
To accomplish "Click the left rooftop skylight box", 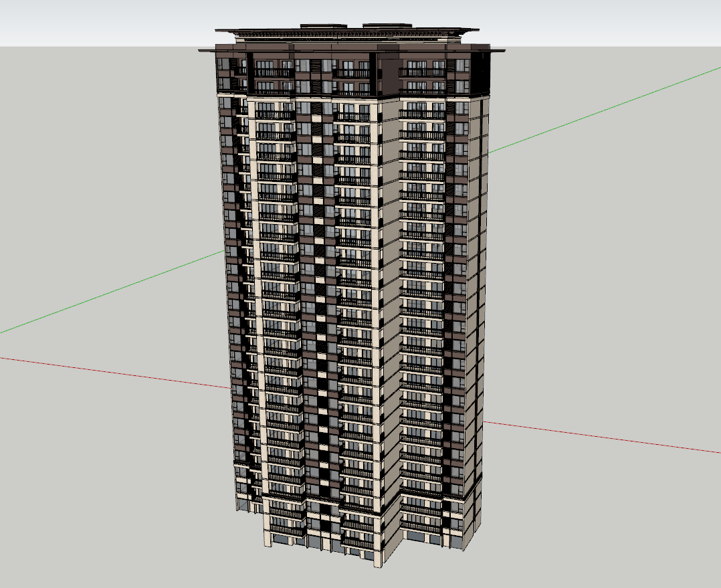I will click(x=324, y=26).
